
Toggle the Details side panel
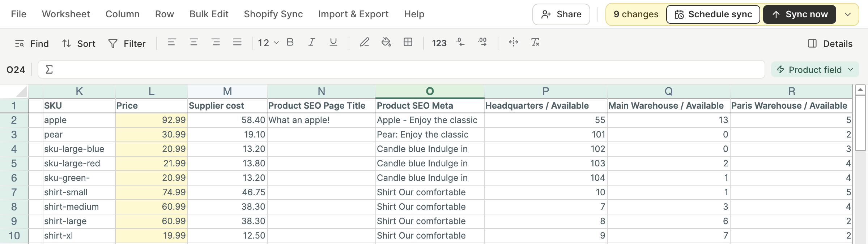(x=830, y=44)
